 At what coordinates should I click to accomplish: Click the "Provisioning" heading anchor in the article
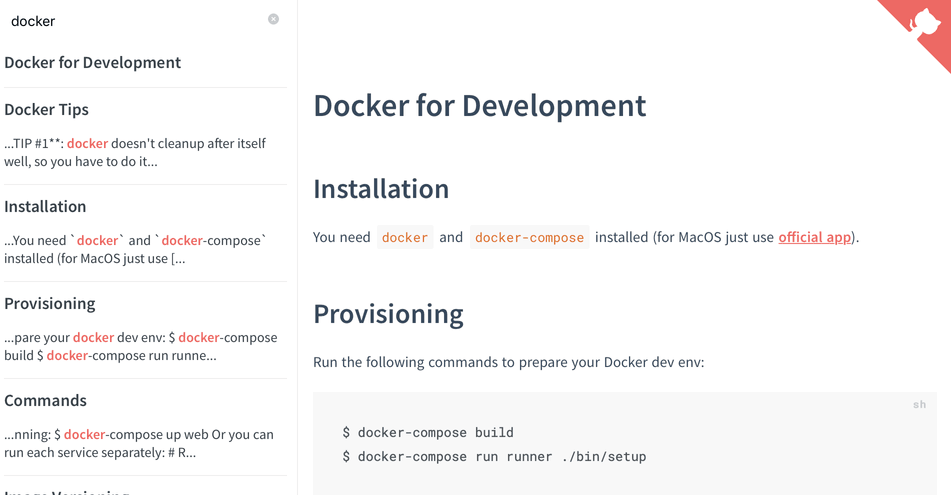[388, 313]
